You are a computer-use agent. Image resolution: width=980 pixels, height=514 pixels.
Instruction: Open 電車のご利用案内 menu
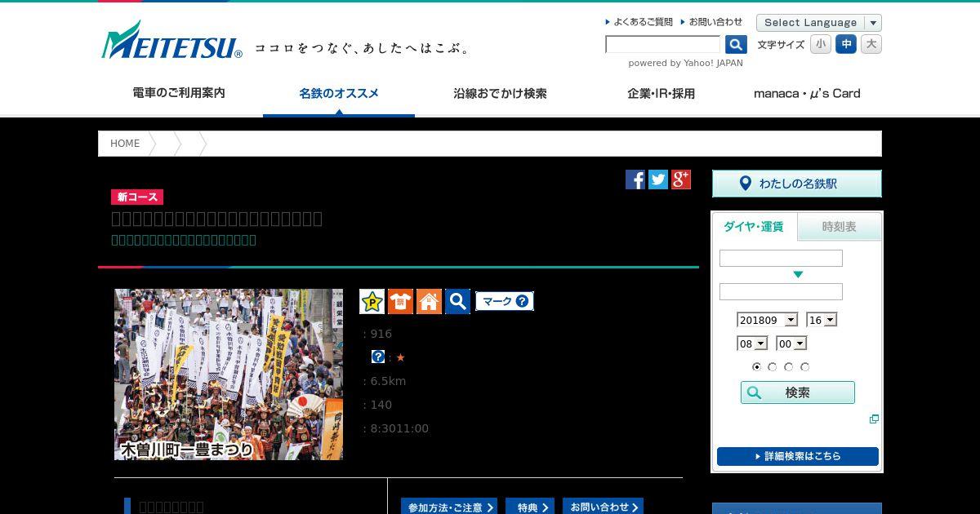tap(179, 93)
